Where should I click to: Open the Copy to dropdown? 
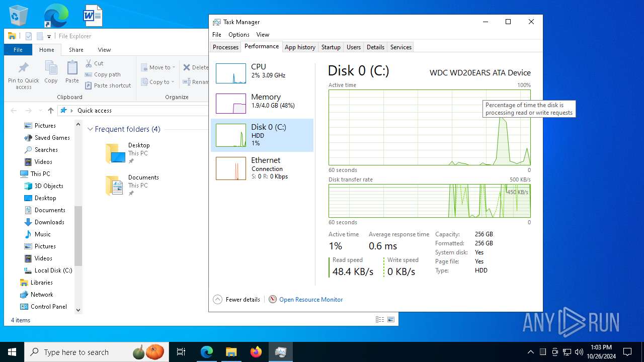(158, 82)
